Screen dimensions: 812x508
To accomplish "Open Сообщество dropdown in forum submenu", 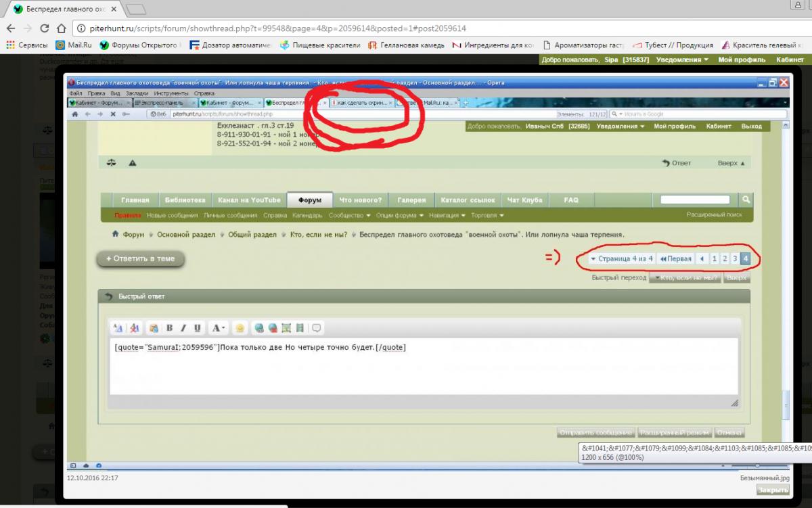I will (350, 216).
